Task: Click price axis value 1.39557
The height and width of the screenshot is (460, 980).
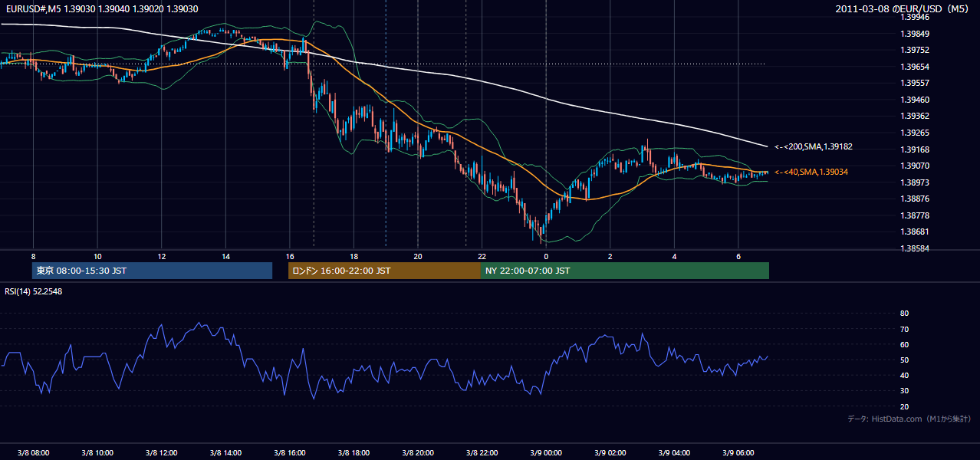Action: tap(915, 83)
